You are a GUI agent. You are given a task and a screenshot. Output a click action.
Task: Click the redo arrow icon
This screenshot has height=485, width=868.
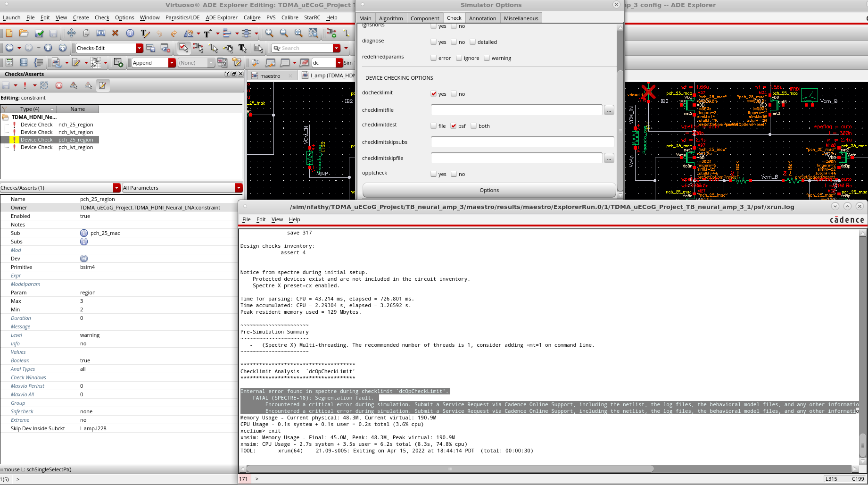pos(174,33)
